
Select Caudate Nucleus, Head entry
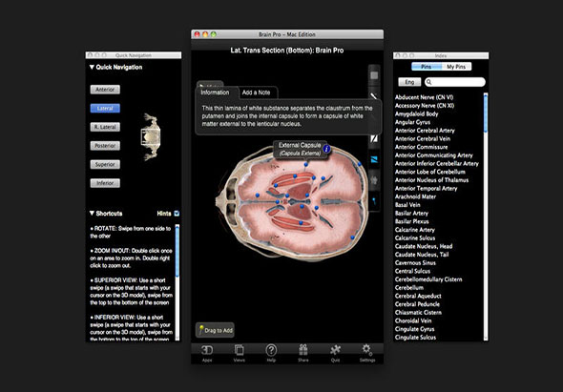[x=424, y=246]
